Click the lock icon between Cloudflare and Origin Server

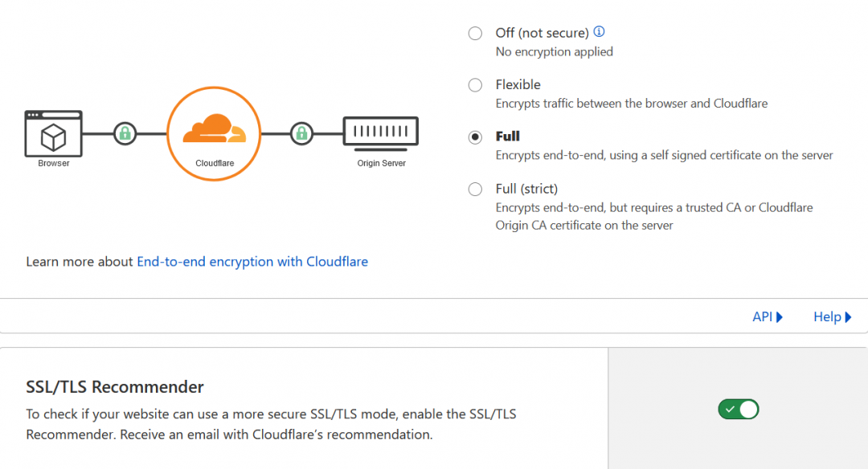[x=301, y=133]
